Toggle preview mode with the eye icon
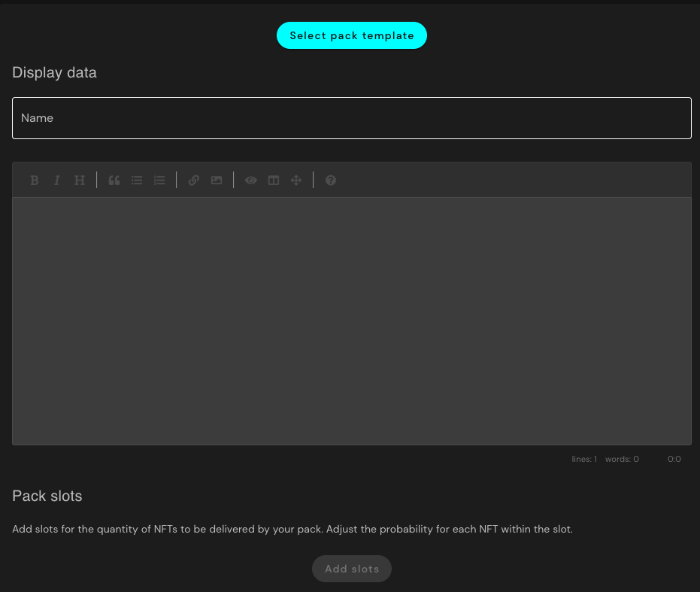This screenshot has height=592, width=700. (251, 181)
